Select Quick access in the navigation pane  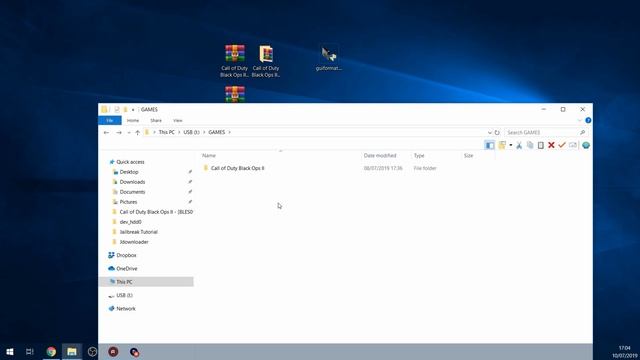[130, 162]
